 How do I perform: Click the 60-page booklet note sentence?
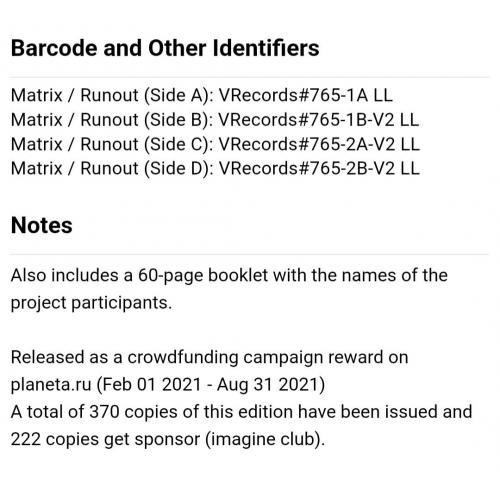(x=229, y=289)
